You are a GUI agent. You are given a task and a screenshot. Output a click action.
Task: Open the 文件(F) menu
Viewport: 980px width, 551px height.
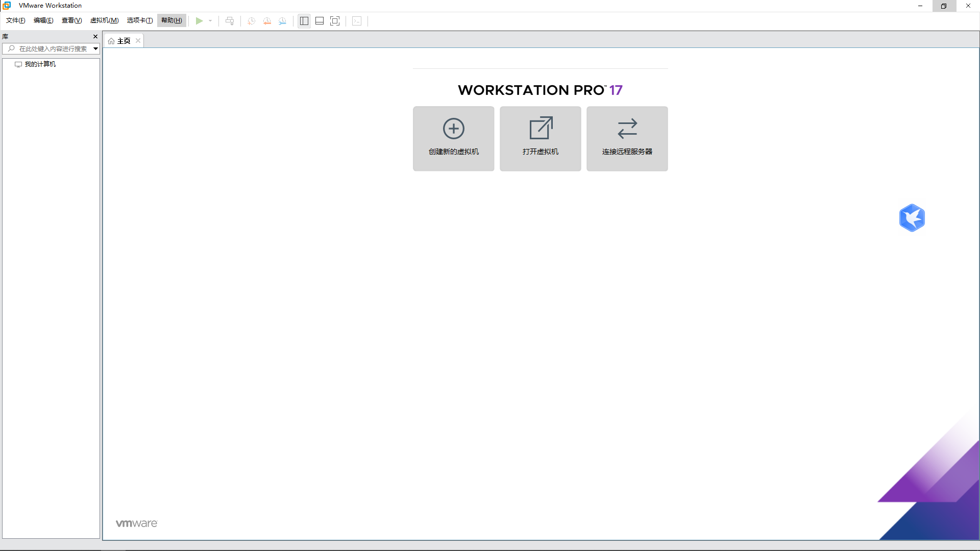pyautogui.click(x=15, y=20)
